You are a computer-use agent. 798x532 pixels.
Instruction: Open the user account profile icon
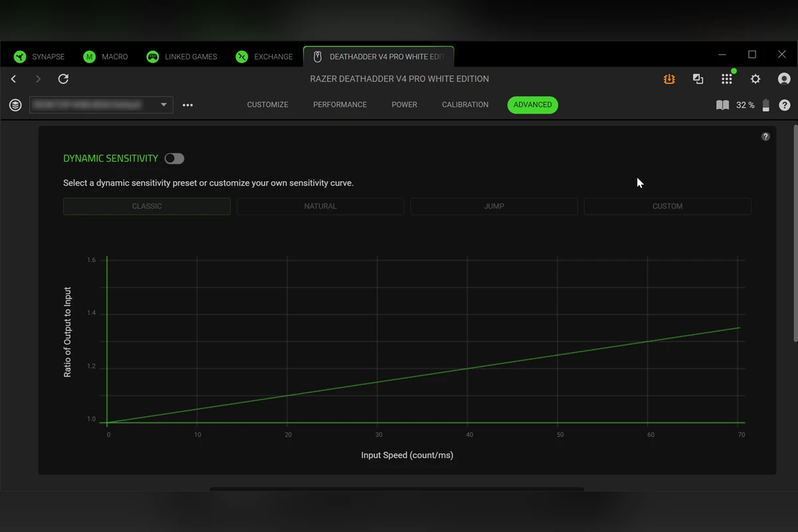click(x=784, y=79)
